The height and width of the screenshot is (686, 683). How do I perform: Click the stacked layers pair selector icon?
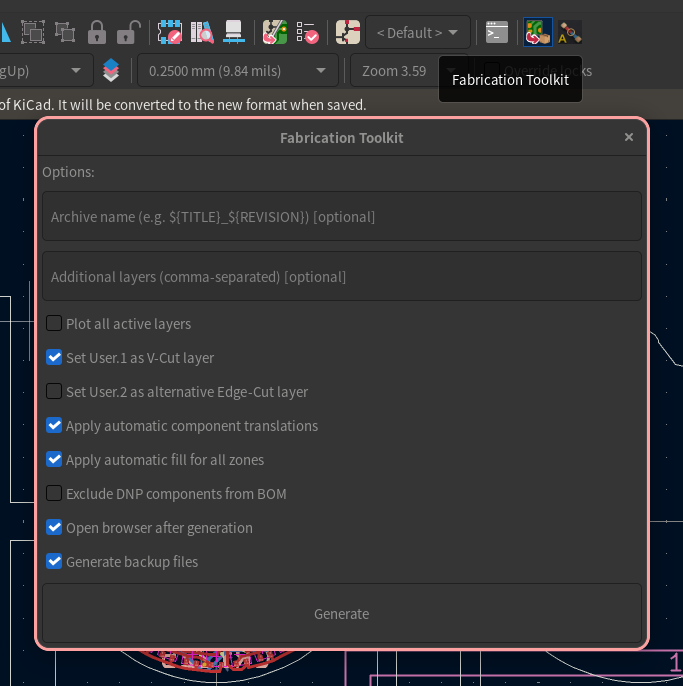click(111, 70)
